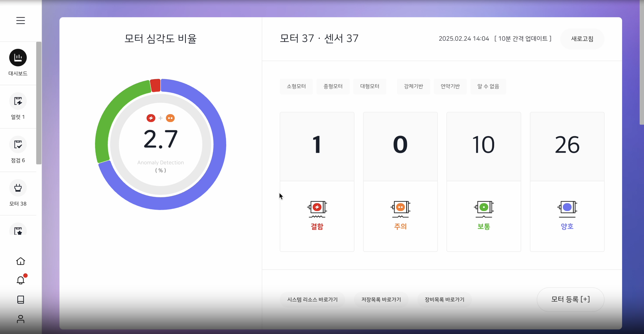Click the home icon in sidebar
This screenshot has width=644, height=334.
[x=21, y=261]
